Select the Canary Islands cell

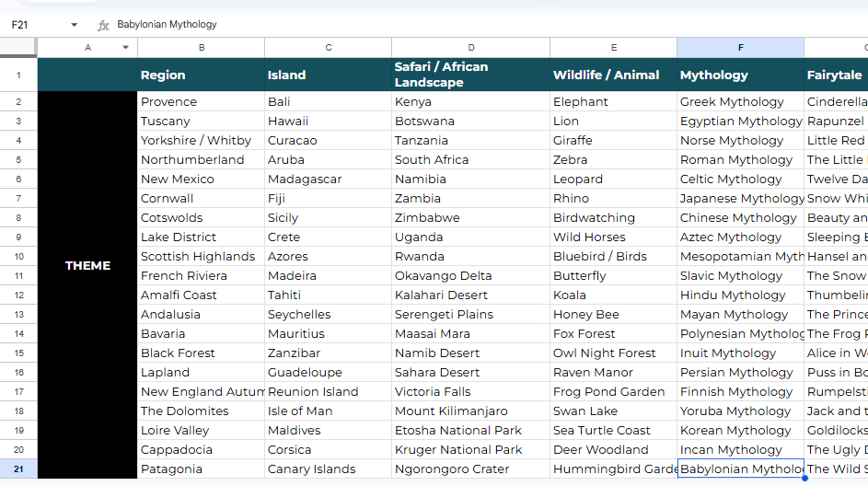click(x=329, y=469)
